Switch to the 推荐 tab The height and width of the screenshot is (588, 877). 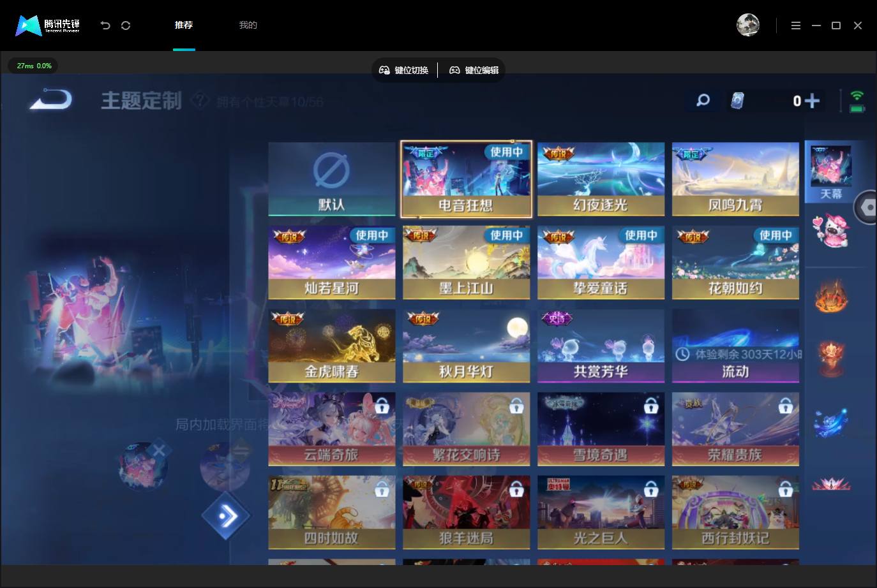point(184,25)
